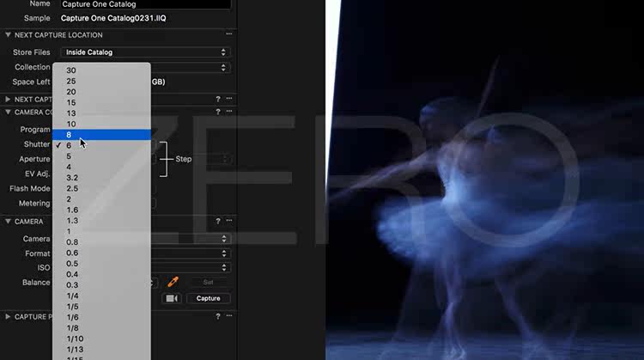Open help for the Camera Controls panel
Screen dimensions: 644x360
point(218,112)
